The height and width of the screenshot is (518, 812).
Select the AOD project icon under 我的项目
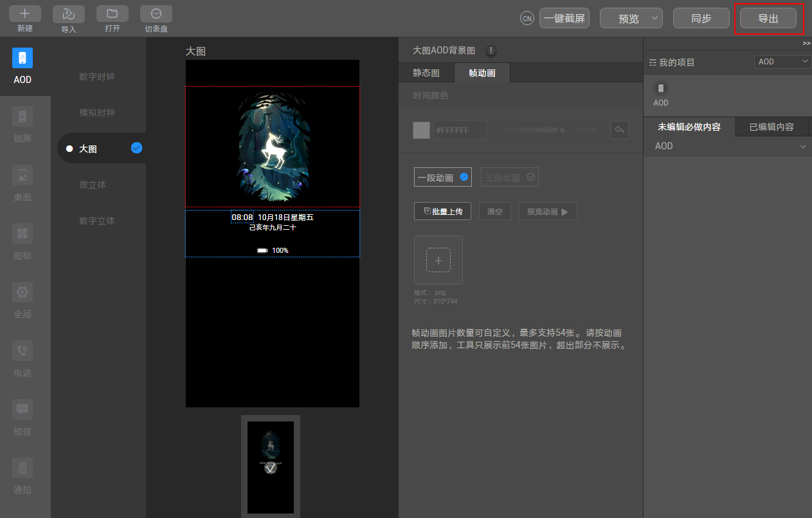pos(661,89)
